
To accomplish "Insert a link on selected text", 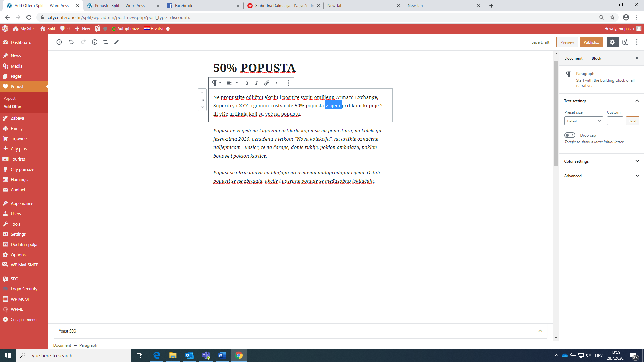I will click(x=267, y=83).
